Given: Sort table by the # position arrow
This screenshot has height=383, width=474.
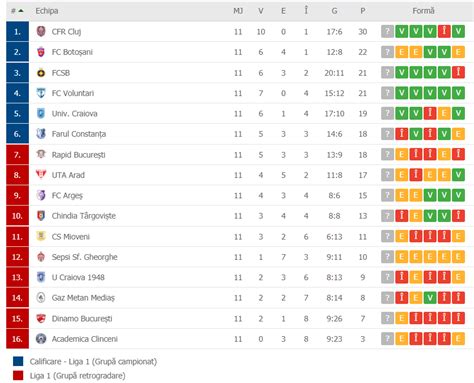Looking at the screenshot, I should (x=17, y=11).
